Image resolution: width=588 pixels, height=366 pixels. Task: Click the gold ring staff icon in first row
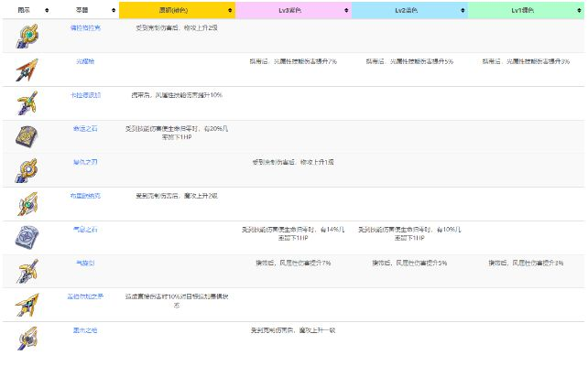(x=27, y=35)
